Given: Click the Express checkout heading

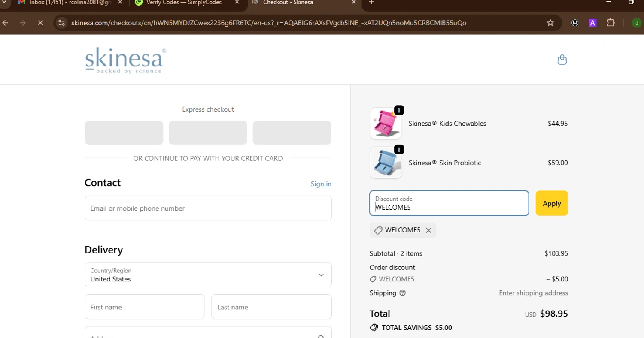Looking at the screenshot, I should coord(208,109).
